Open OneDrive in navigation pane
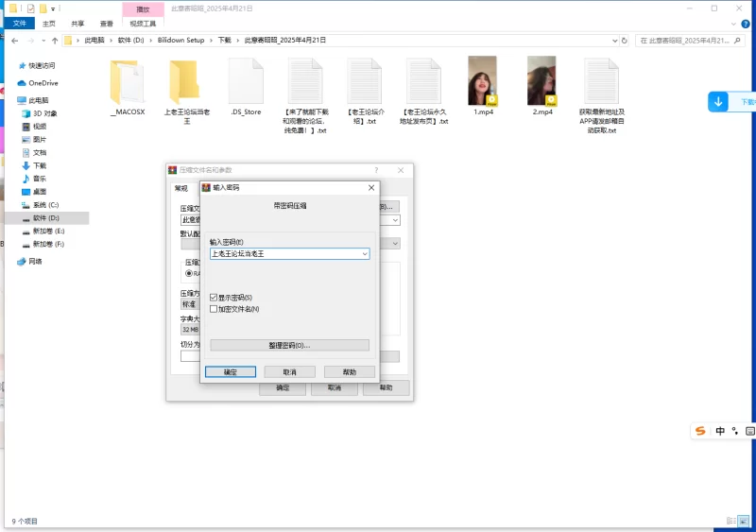 [x=38, y=83]
